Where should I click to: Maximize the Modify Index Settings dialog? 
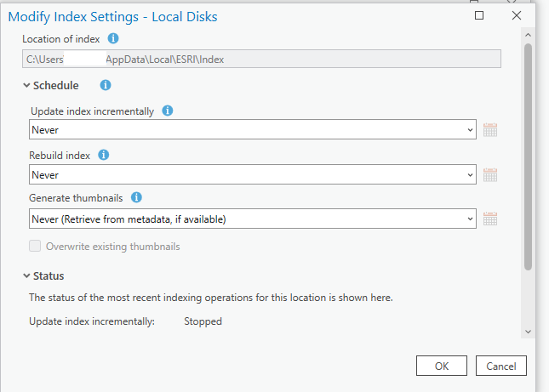click(x=480, y=15)
